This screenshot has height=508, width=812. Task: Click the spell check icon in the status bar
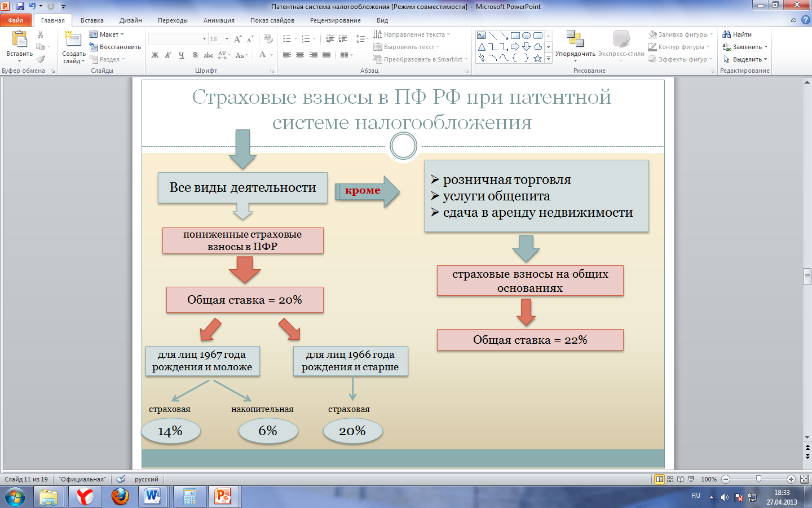(x=121, y=479)
